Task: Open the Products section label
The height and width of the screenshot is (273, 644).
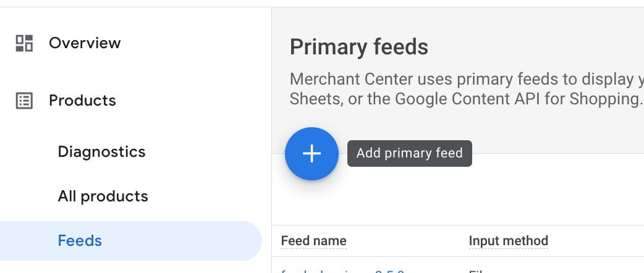Action: 82,101
